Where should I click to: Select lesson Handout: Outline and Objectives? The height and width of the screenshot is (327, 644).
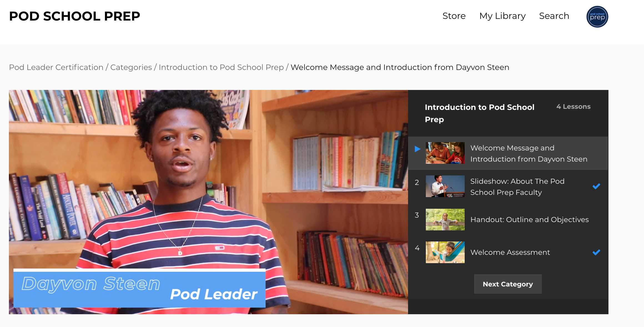(x=529, y=220)
